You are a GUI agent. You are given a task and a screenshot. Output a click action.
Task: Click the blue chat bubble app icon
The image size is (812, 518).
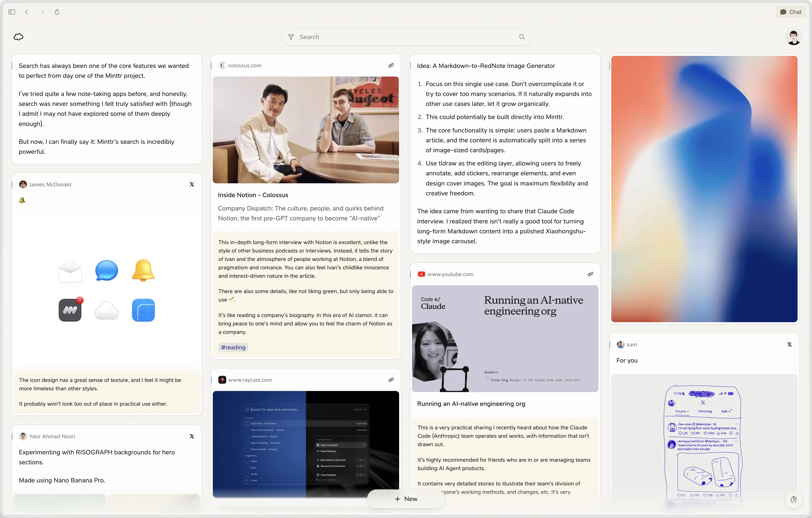coord(107,270)
